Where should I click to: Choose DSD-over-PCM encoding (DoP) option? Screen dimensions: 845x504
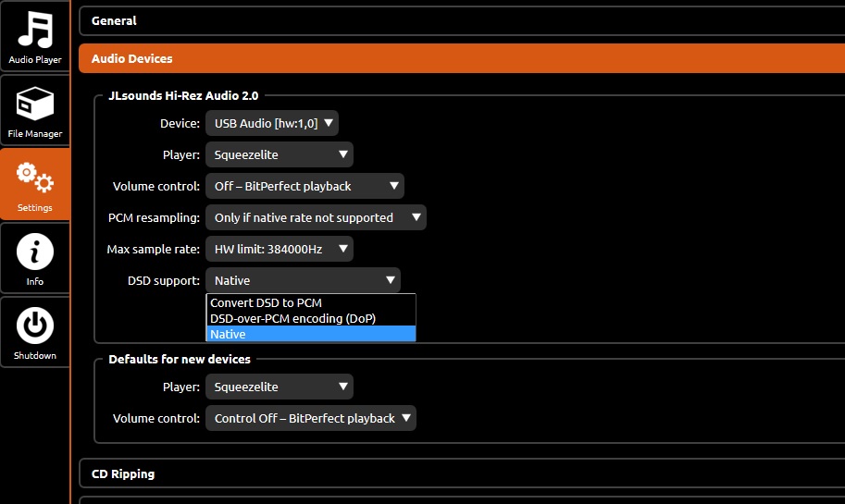point(311,318)
